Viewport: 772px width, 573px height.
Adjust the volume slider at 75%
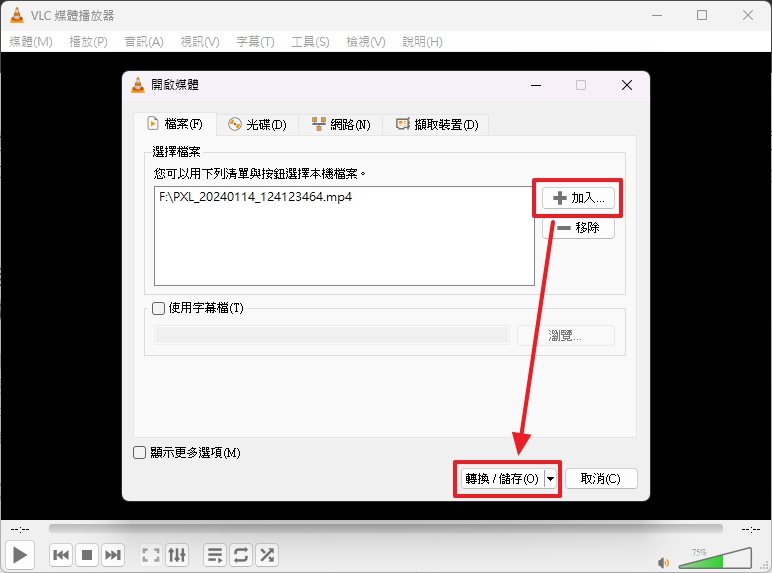722,558
